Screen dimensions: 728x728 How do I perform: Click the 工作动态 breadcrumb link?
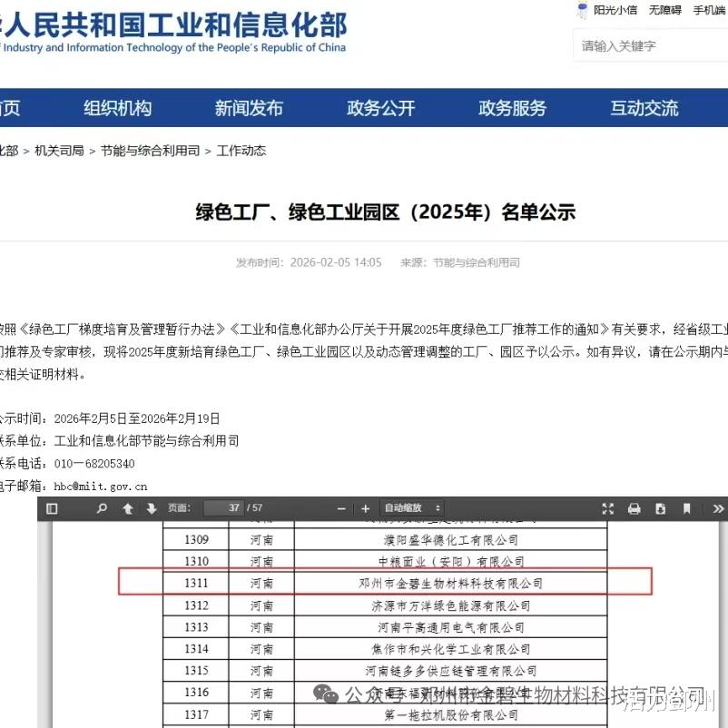[241, 151]
